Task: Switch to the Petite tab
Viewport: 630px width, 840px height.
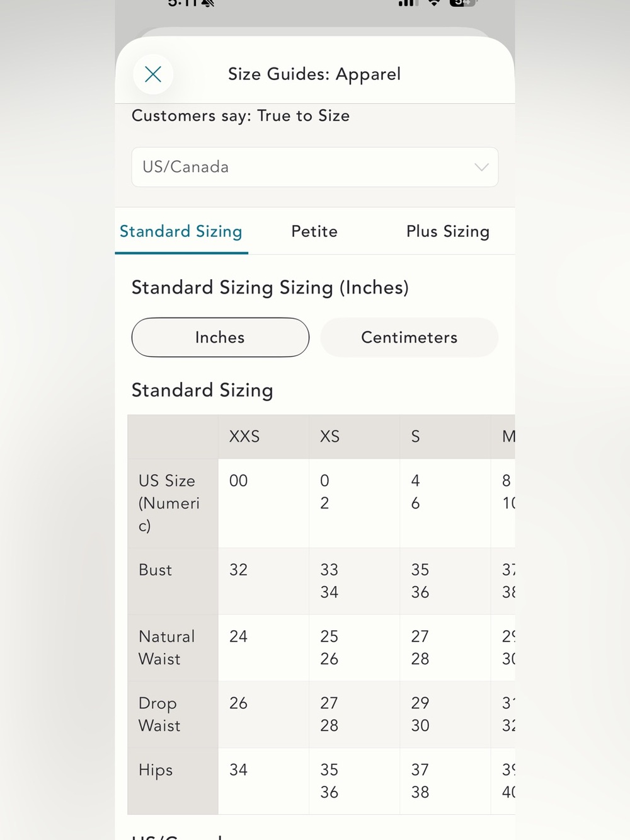Action: click(314, 231)
